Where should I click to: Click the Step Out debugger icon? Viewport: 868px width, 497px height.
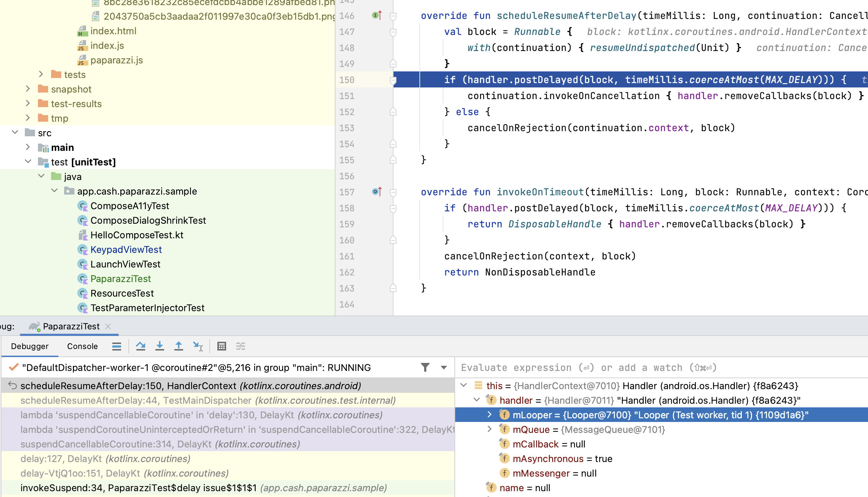[x=178, y=346]
